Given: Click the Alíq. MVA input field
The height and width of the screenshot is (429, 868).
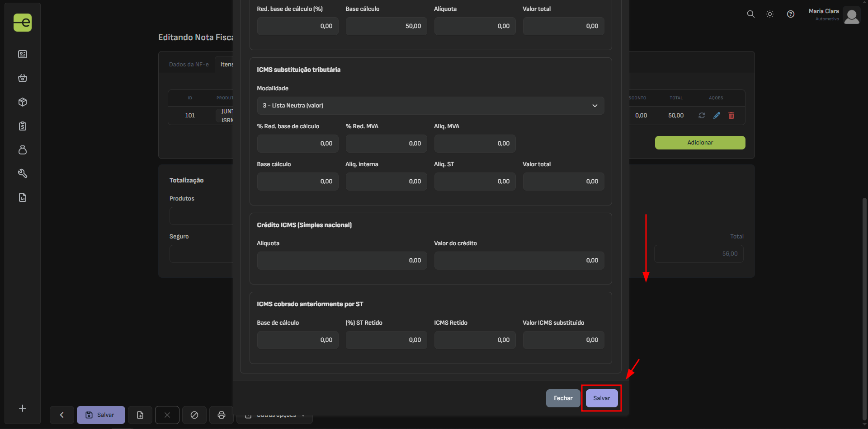Looking at the screenshot, I should (x=475, y=144).
